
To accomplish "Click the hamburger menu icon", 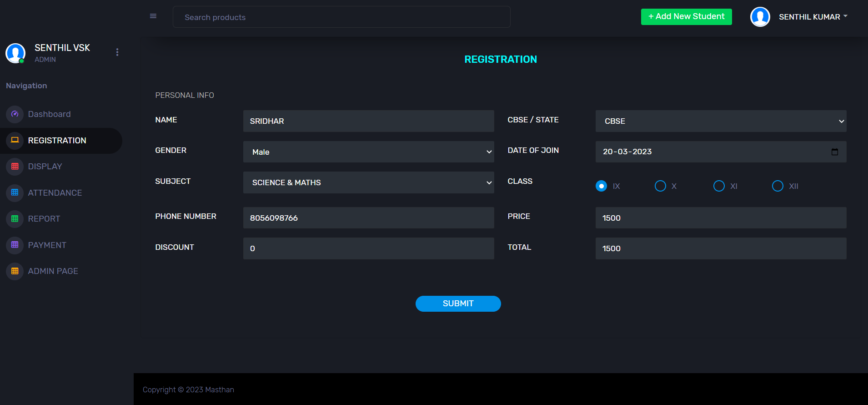I will click(153, 16).
